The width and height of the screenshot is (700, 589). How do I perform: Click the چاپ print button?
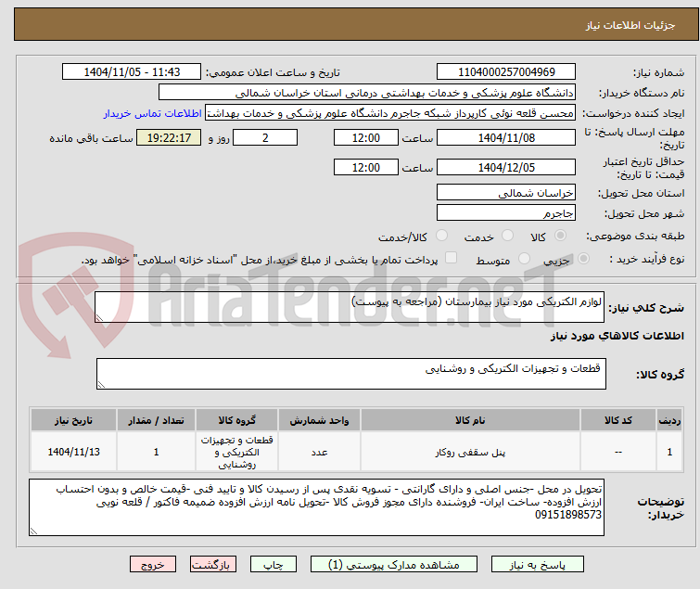274,565
